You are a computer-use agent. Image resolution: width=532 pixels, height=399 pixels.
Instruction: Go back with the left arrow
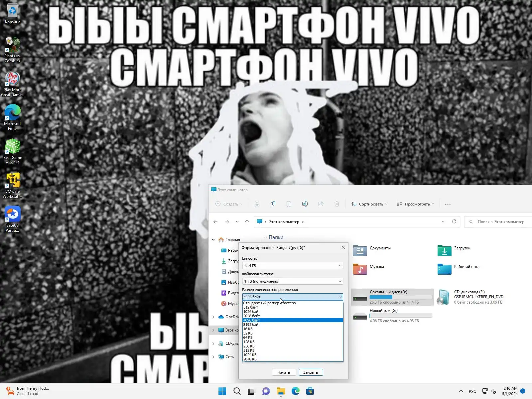point(215,222)
